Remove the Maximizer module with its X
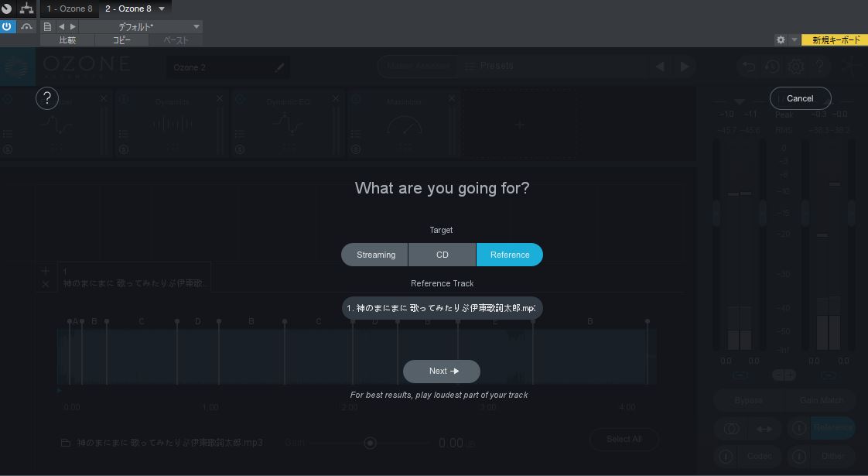The width and height of the screenshot is (868, 476). pos(452,98)
